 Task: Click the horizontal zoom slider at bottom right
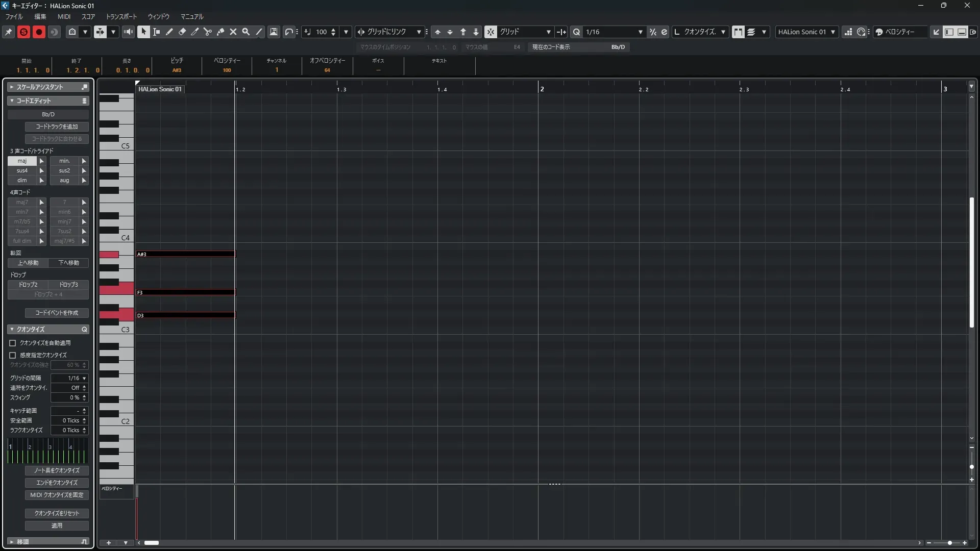949,543
